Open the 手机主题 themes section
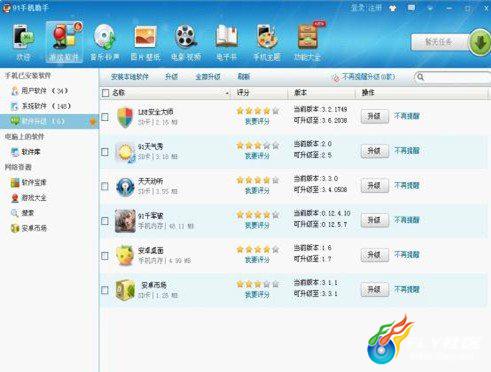This screenshot has height=372, width=491. click(x=267, y=42)
